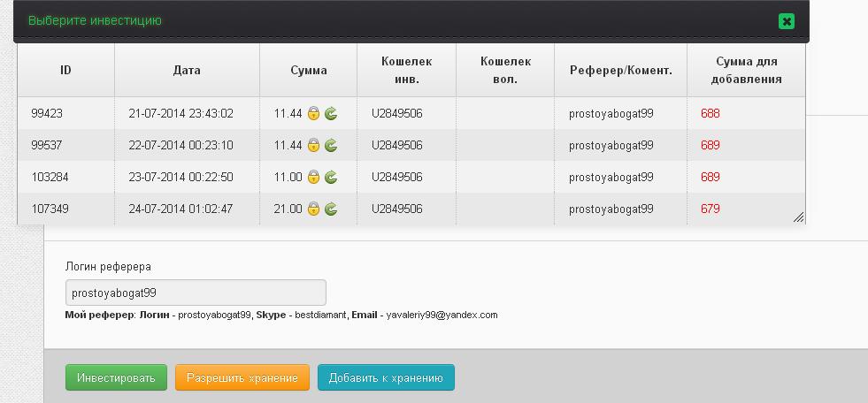Click the sum '11.00' in row 103284
Viewport: 868px width, 403px height.
288,178
